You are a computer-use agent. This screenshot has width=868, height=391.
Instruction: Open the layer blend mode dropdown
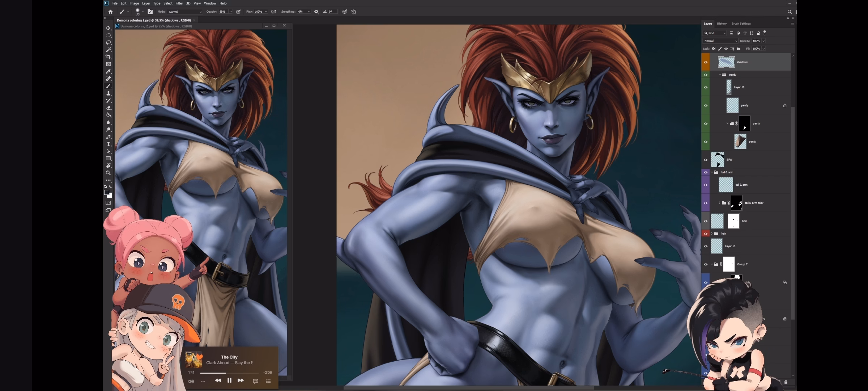click(720, 41)
